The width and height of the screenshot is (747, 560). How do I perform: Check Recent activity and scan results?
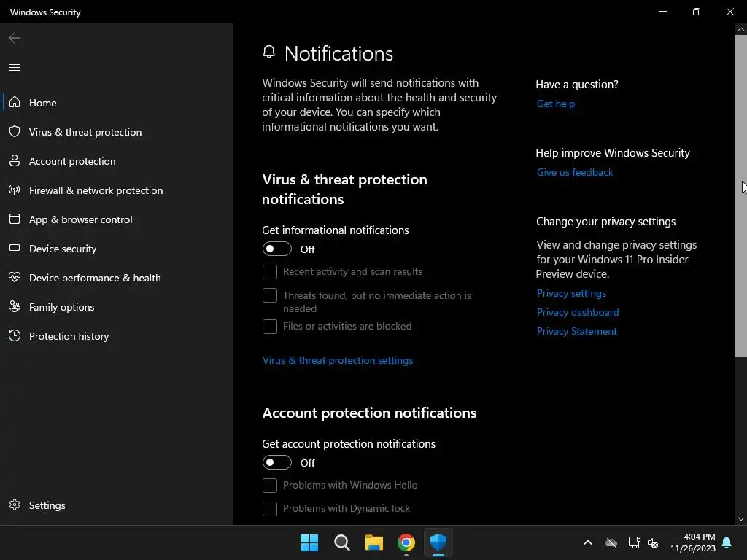click(x=270, y=272)
